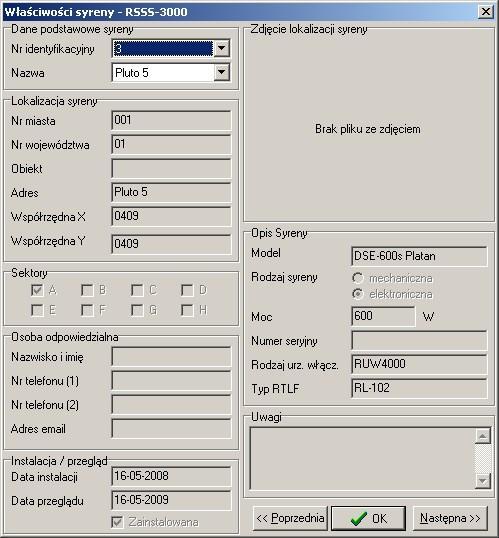This screenshot has height=538, width=499.
Task: Click the Współrzędna Y field
Action: click(x=171, y=244)
